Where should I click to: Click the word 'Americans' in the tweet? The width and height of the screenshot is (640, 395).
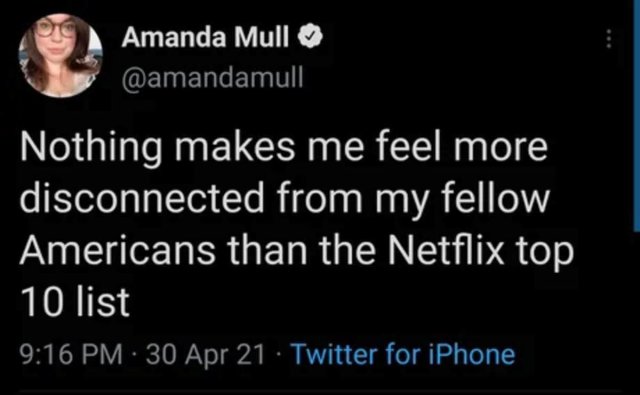click(118, 250)
